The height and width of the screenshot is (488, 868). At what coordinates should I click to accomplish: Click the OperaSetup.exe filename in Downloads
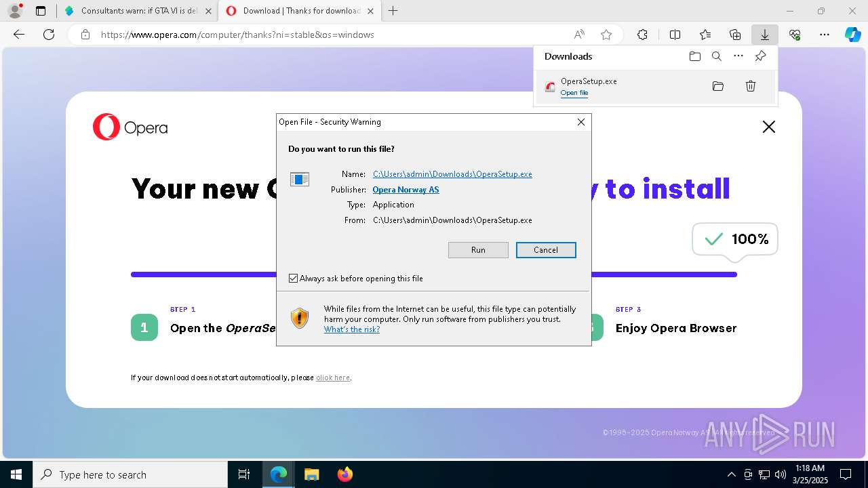[x=589, y=81]
